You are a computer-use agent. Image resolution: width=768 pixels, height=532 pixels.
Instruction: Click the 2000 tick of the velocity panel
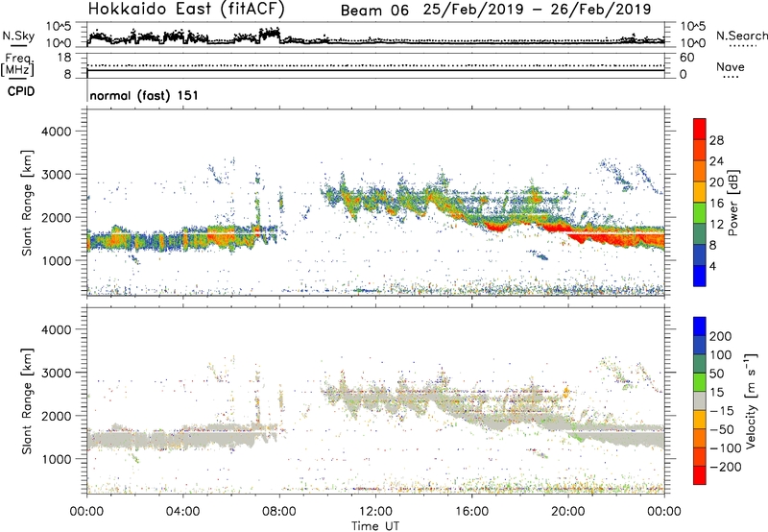click(57, 416)
